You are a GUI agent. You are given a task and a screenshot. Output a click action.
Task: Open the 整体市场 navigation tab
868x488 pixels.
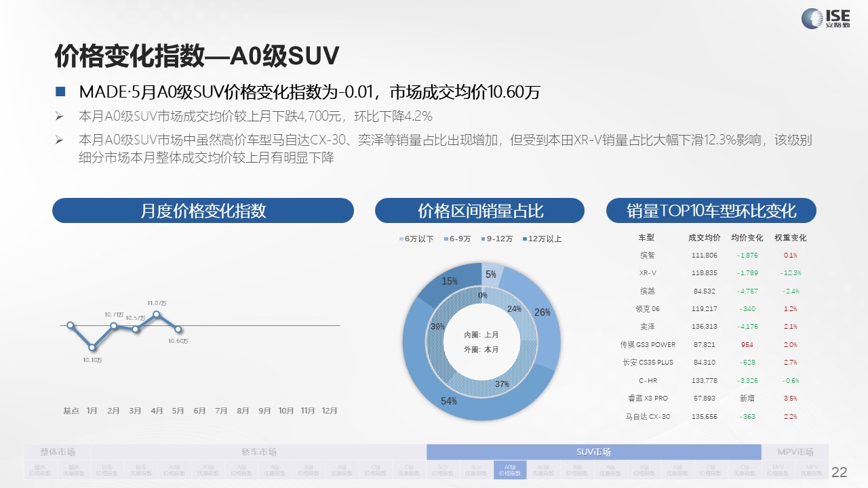(58, 452)
